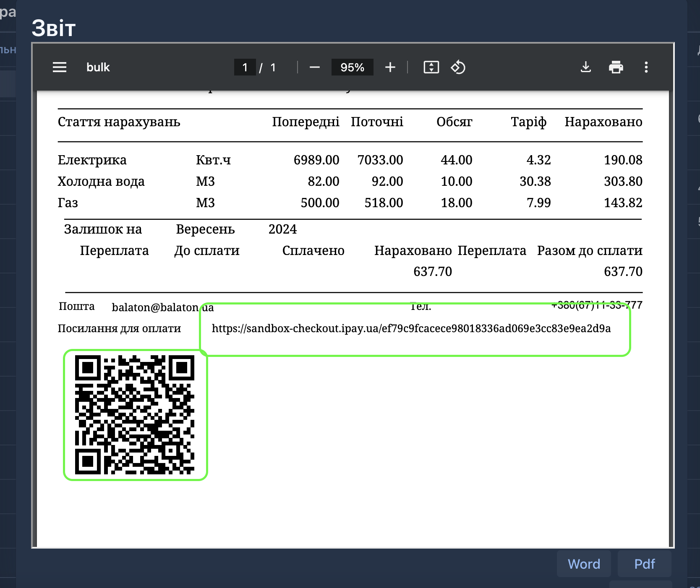The width and height of the screenshot is (700, 588).
Task: Click the tariff value 7.99
Action: 539,203
